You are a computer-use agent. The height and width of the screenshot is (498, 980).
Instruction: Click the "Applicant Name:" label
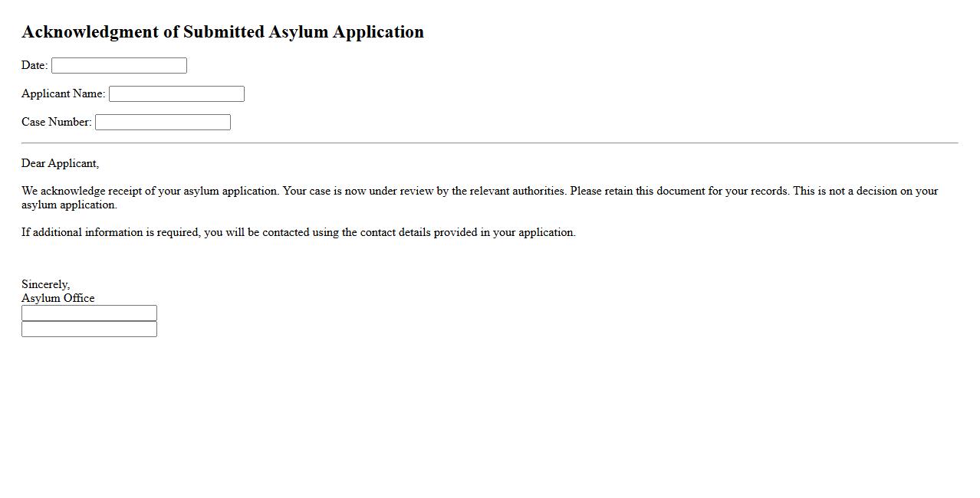[x=63, y=93]
